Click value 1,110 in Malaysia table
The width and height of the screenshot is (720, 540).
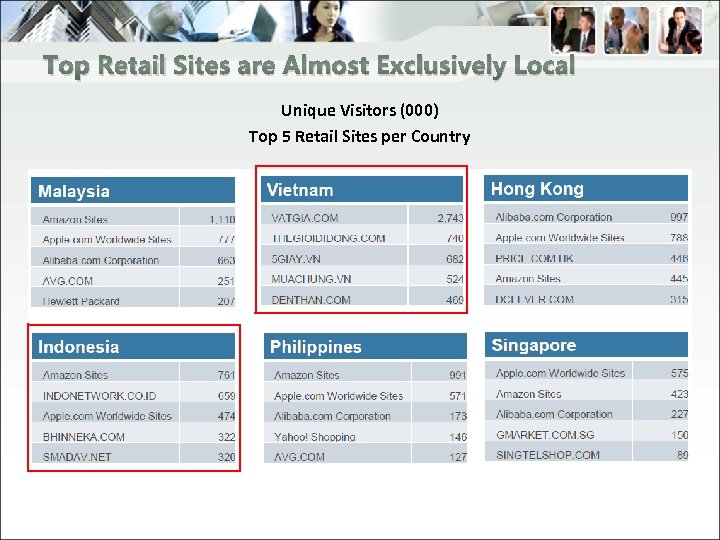tap(222, 219)
